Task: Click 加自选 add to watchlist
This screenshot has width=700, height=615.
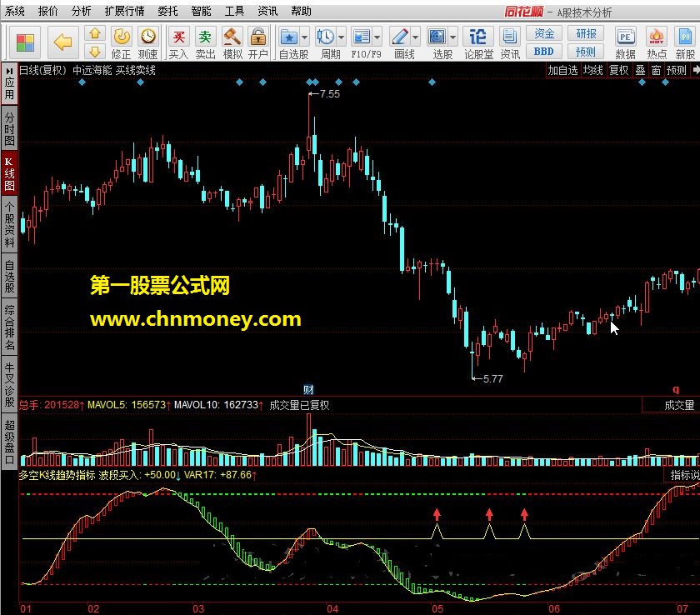Action: pos(563,70)
